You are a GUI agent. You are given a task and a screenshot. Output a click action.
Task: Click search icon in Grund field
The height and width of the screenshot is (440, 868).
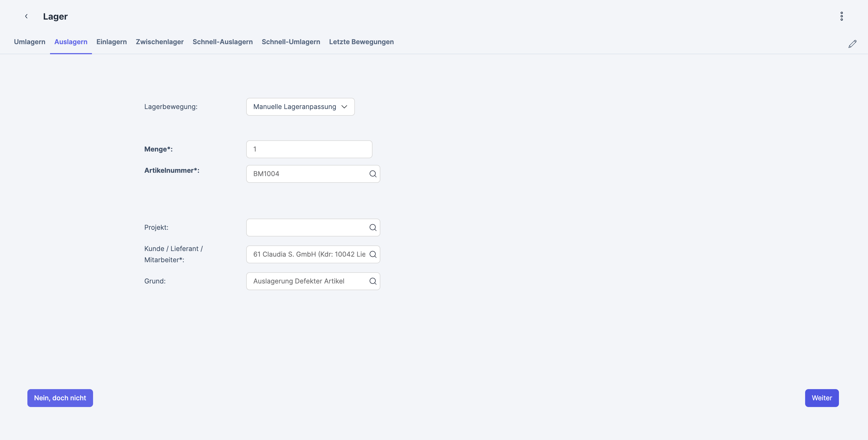click(x=373, y=281)
